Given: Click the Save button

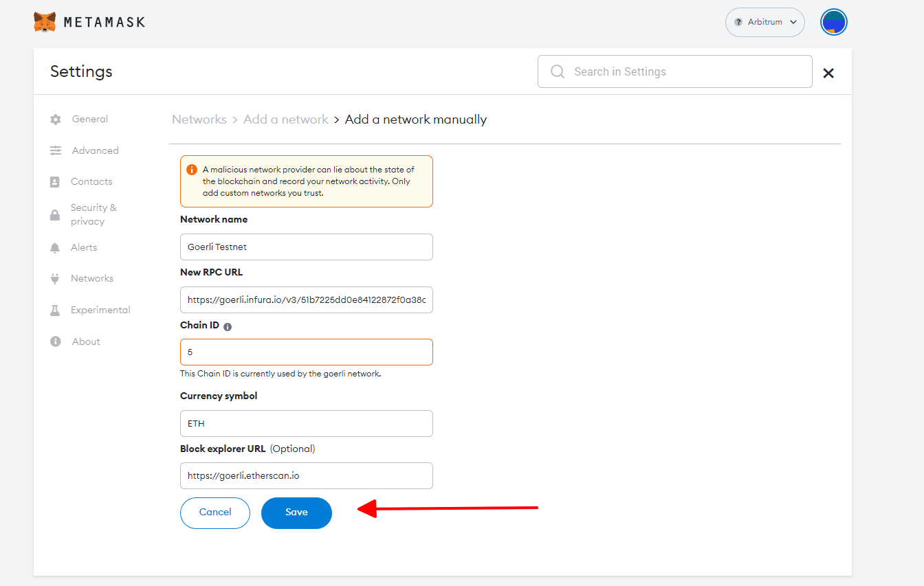Looking at the screenshot, I should point(296,512).
